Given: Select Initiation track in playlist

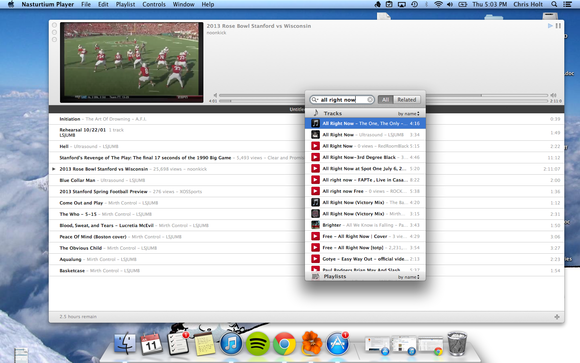Looking at the screenshot, I should (x=307, y=119).
